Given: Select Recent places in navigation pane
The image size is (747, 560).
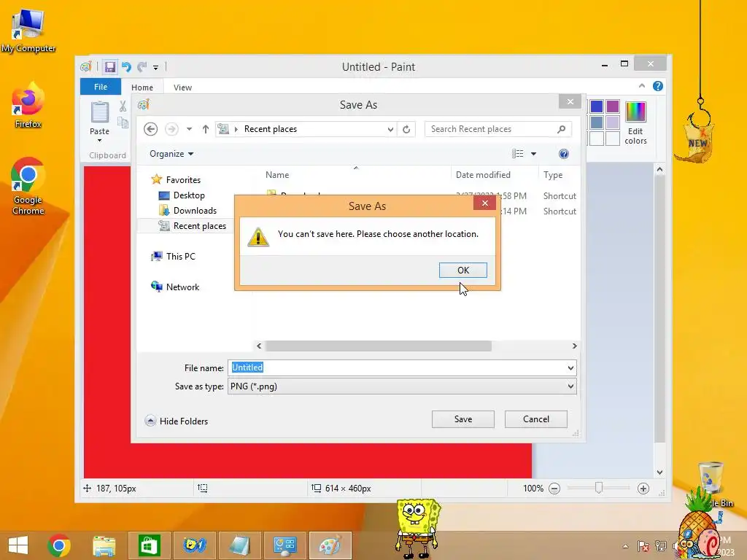Looking at the screenshot, I should pyautogui.click(x=193, y=226).
